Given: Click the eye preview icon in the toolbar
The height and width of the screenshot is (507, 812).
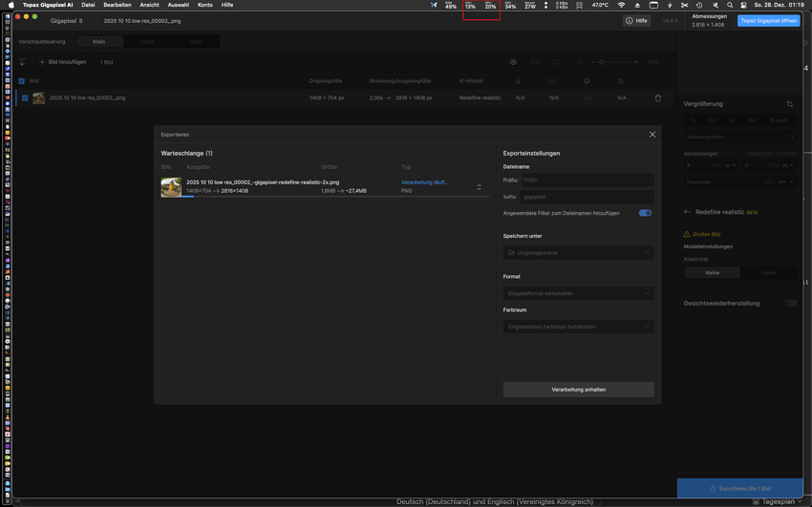Looking at the screenshot, I should (513, 62).
